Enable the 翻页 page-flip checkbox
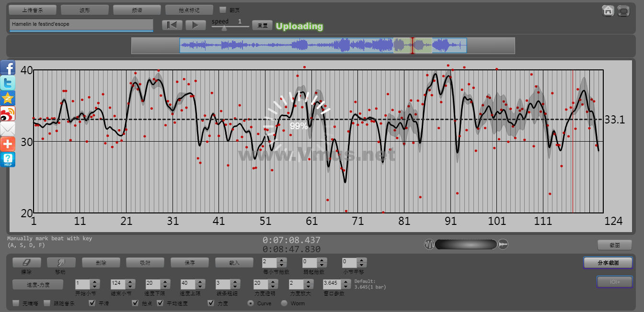Viewport: 644px width, 312px height. (222, 10)
